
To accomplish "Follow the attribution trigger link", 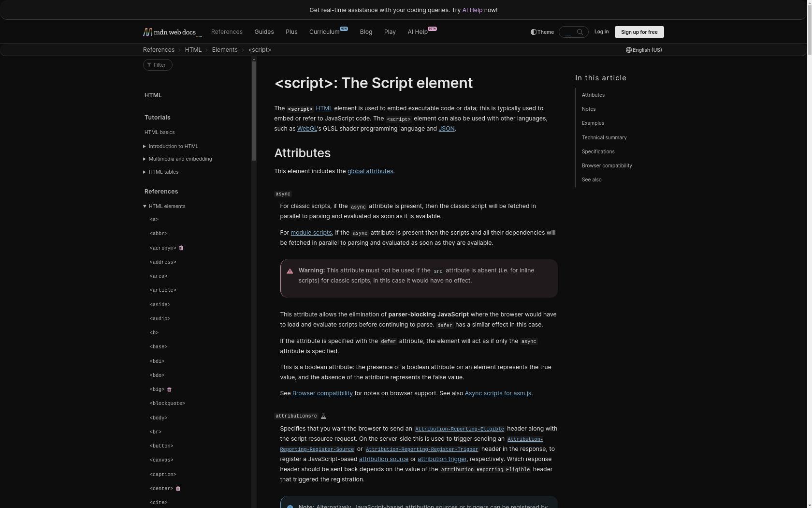I will (x=442, y=459).
